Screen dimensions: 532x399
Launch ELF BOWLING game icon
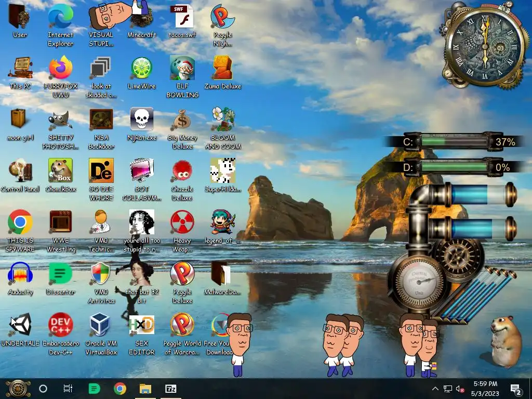click(x=182, y=76)
